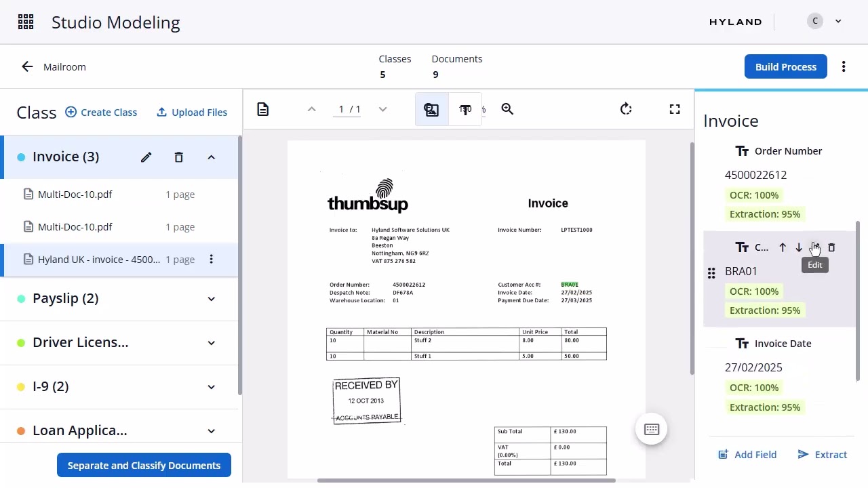The width and height of the screenshot is (868, 488).
Task: Click OCR: 100% under Invoice Date
Action: pyautogui.click(x=754, y=388)
